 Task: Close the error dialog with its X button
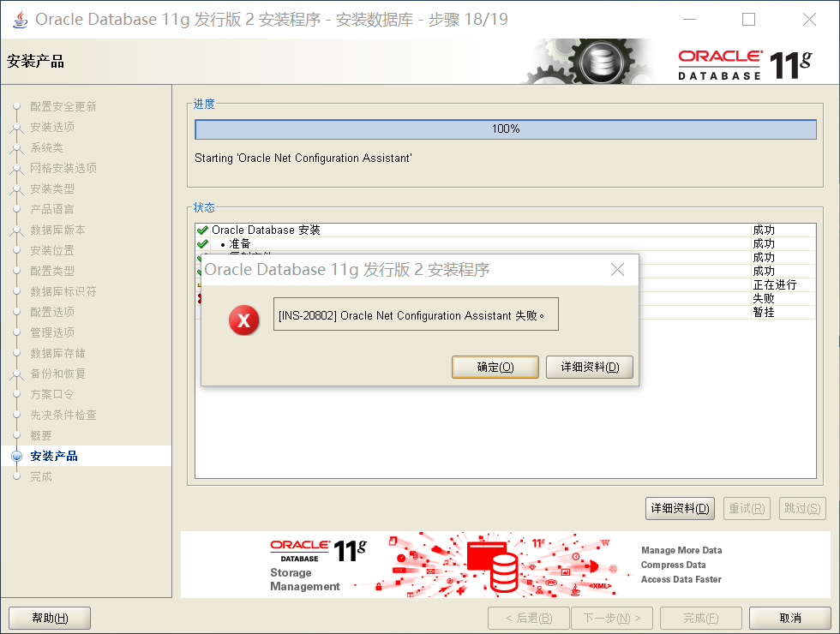coord(618,269)
